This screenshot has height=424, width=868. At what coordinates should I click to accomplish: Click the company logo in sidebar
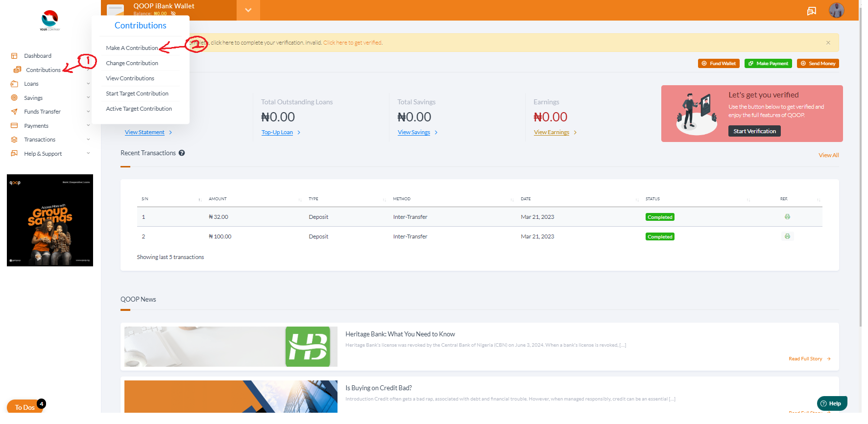click(x=50, y=21)
